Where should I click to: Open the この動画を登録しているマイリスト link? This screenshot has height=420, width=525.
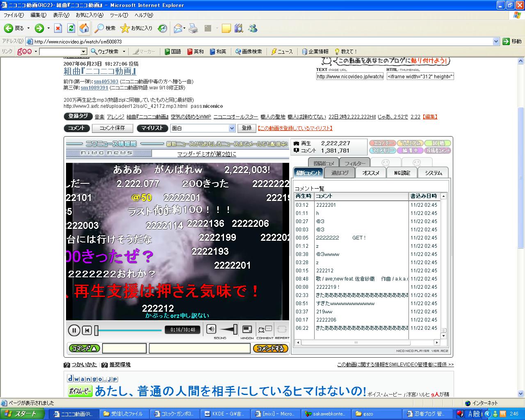point(294,128)
